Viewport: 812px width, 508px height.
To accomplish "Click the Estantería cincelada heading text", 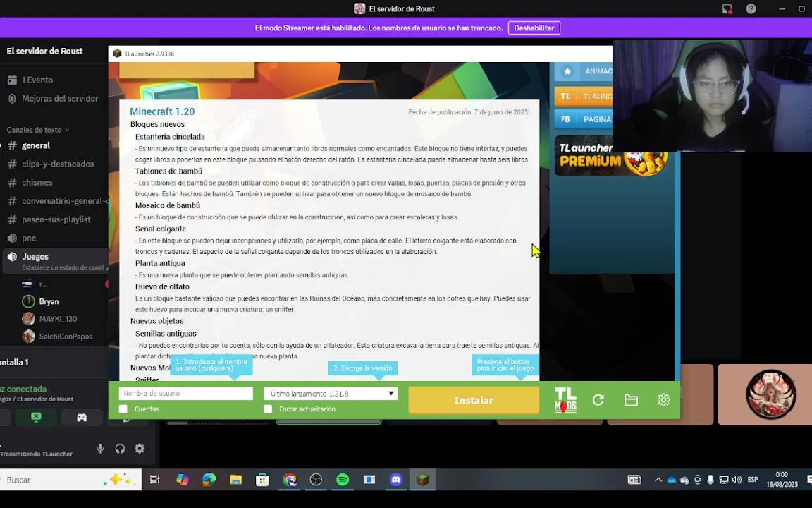I will (170, 137).
